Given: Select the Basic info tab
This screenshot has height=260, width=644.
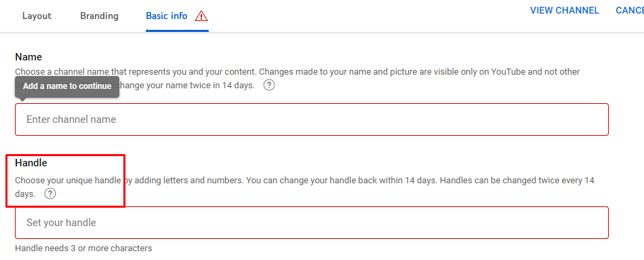Looking at the screenshot, I should pyautogui.click(x=167, y=16).
